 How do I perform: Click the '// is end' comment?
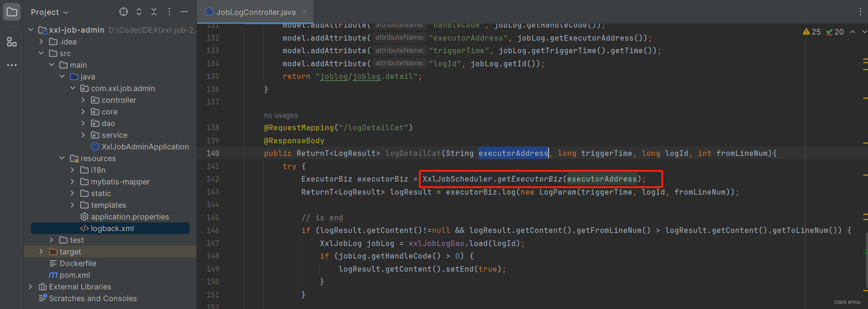click(x=322, y=218)
